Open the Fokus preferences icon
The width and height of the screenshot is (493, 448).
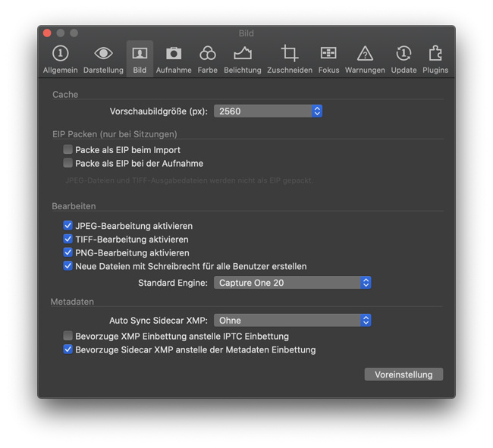tap(328, 54)
